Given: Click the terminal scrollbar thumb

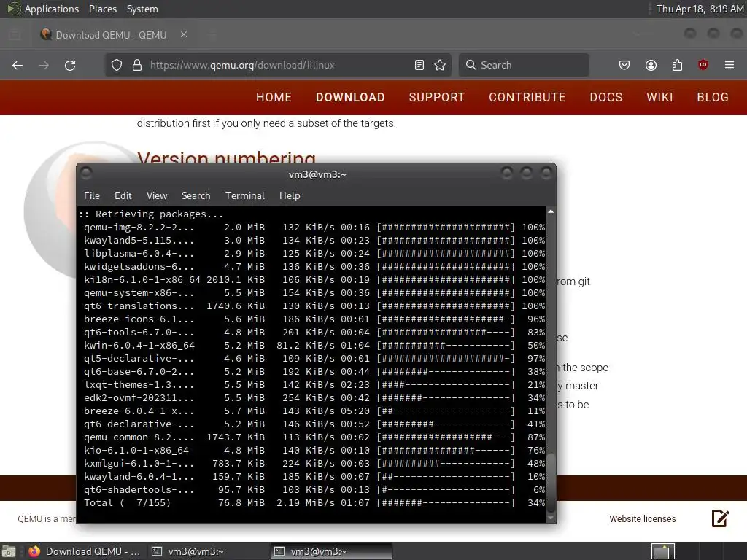Looking at the screenshot, I should pos(551,482).
